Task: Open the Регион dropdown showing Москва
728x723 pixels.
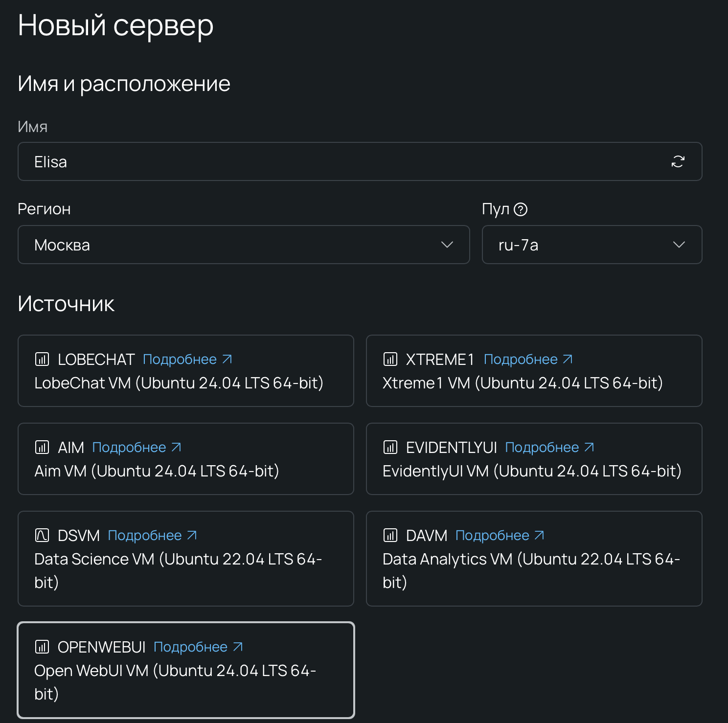Action: (x=244, y=245)
